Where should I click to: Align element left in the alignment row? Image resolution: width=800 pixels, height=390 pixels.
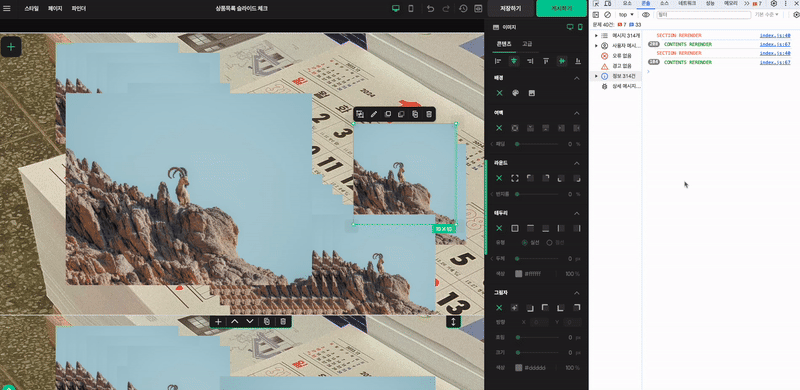click(x=498, y=61)
